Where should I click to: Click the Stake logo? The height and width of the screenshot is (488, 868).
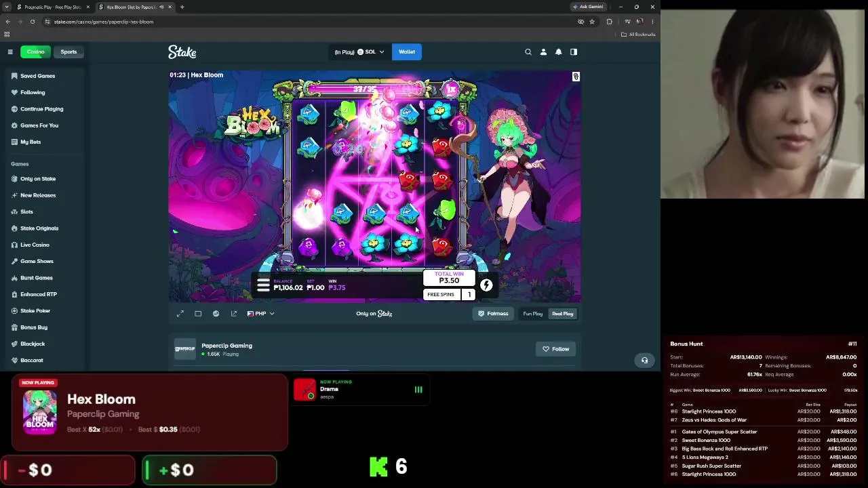[x=182, y=52]
